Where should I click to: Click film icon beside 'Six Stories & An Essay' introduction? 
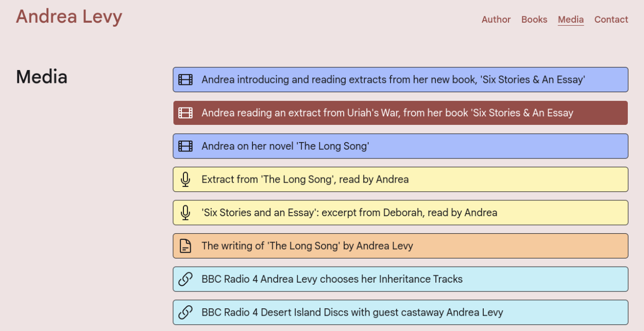click(185, 80)
